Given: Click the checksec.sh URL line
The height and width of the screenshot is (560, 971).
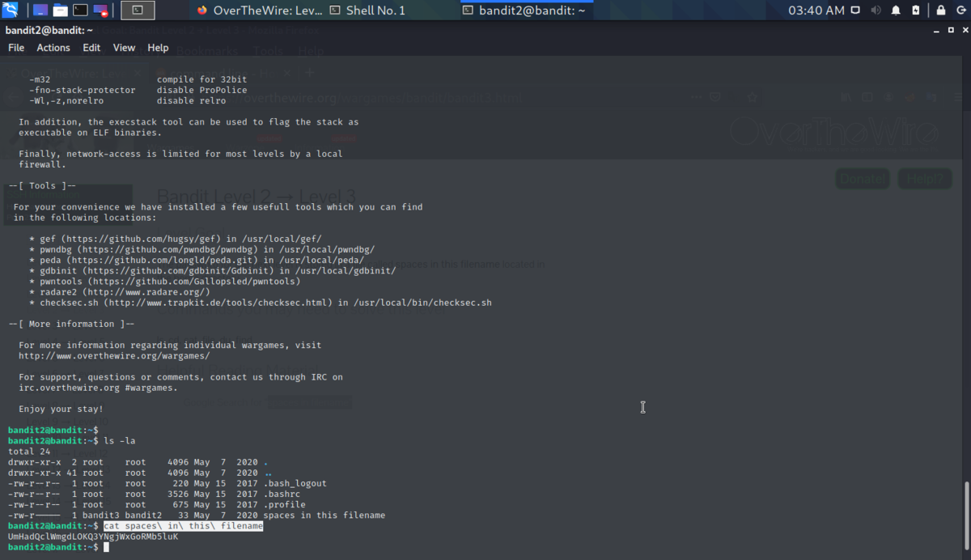Looking at the screenshot, I should (x=261, y=303).
